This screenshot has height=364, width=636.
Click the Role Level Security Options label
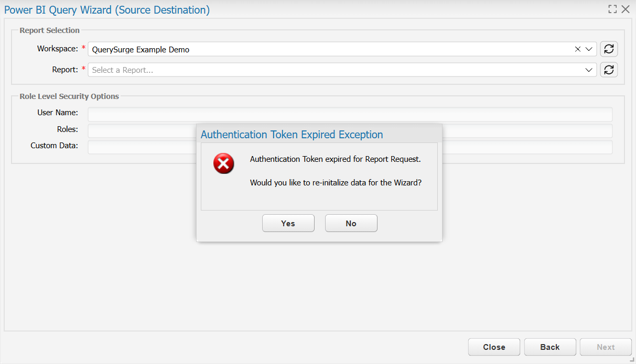pyautogui.click(x=69, y=96)
